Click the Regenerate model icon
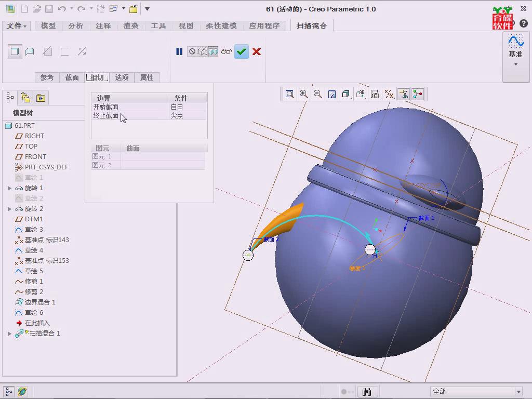Screen dimensions: 532x399 (x=101, y=9)
